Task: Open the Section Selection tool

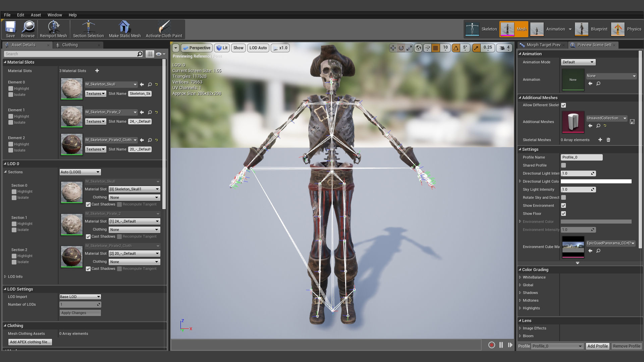Action: pos(88,29)
